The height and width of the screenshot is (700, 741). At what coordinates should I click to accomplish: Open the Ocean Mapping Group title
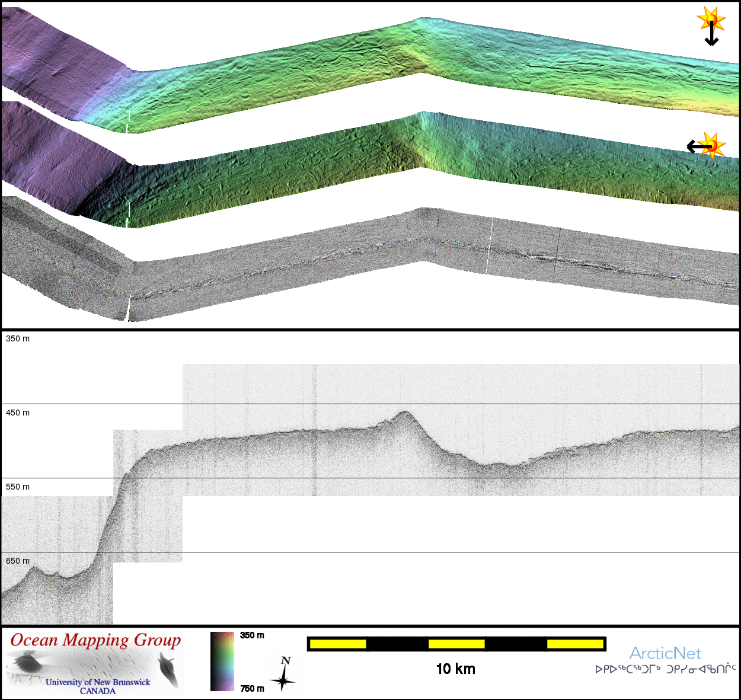[x=95, y=640]
